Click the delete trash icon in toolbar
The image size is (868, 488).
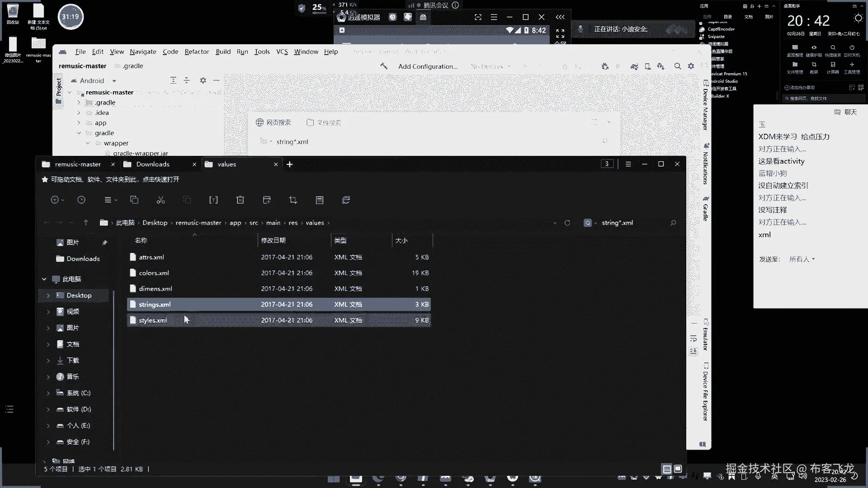(240, 200)
